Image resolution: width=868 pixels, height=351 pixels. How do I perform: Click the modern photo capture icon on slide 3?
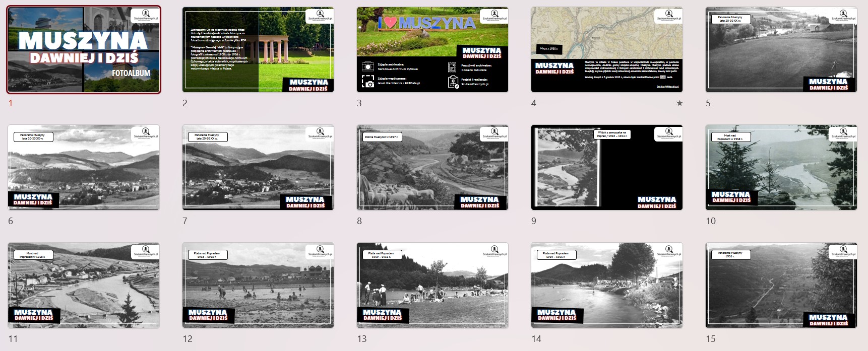pos(368,82)
